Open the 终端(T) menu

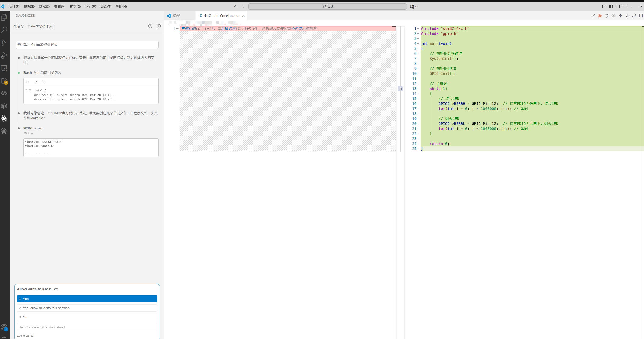pos(106,7)
